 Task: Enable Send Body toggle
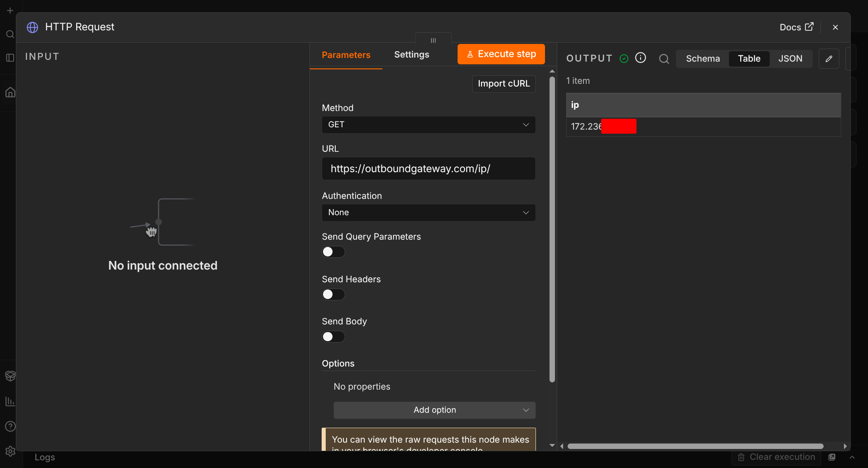[x=333, y=337]
